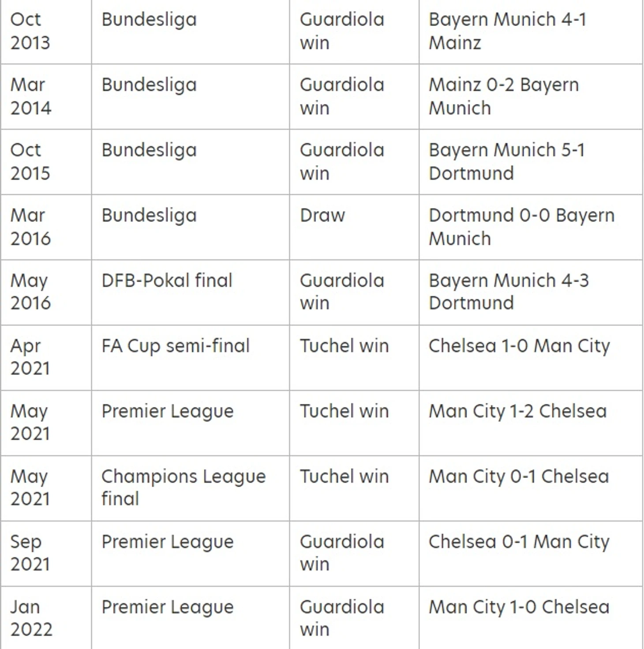Click the Oct 2015 Bundesliga competition cell
This screenshot has width=644, height=649.
149,150
